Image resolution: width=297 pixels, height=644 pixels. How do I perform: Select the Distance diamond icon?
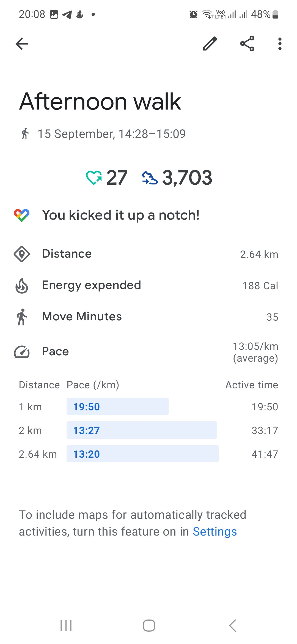[x=22, y=254]
